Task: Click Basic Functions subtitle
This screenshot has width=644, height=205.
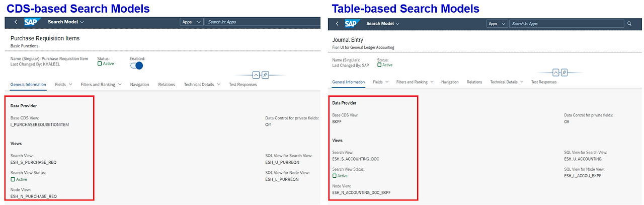Action: point(25,46)
